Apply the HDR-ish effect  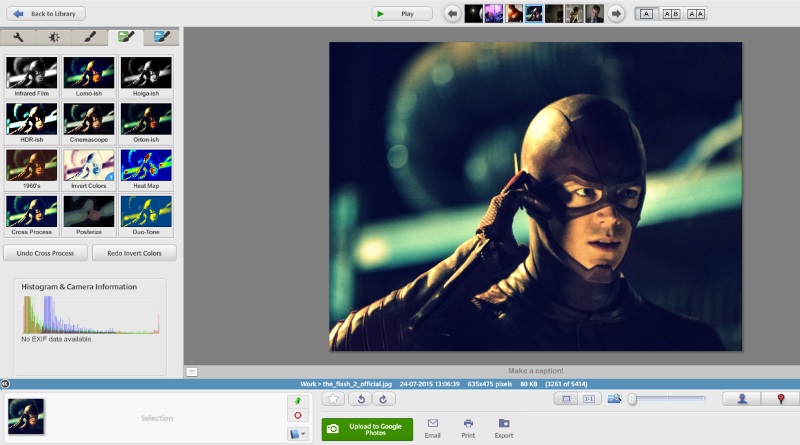coord(32,122)
